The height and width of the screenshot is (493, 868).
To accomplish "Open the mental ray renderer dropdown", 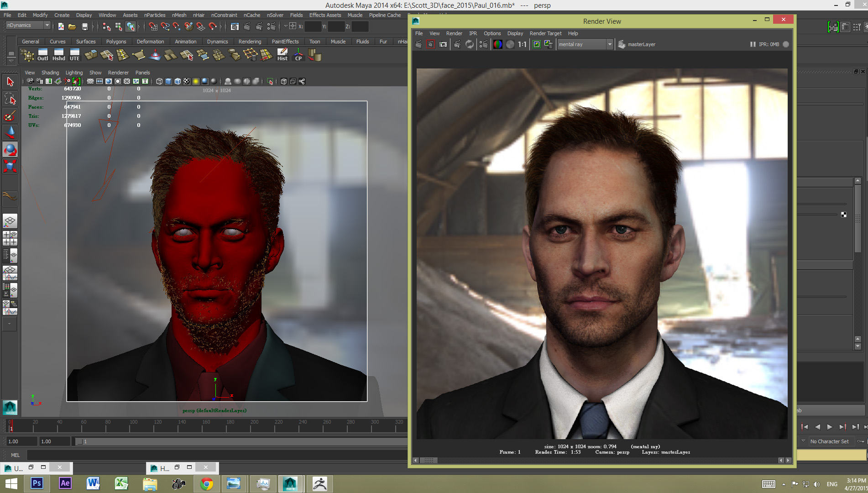I will pos(585,44).
